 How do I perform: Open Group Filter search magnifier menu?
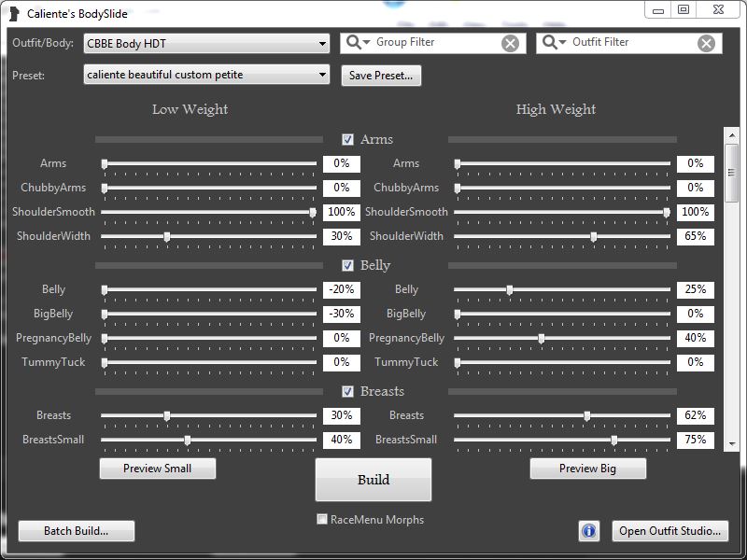(x=358, y=42)
